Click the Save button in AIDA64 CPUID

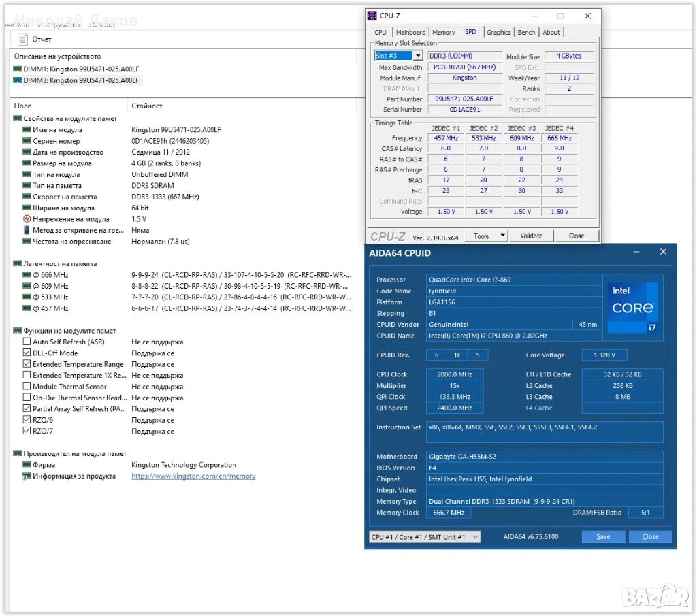pyautogui.click(x=602, y=537)
